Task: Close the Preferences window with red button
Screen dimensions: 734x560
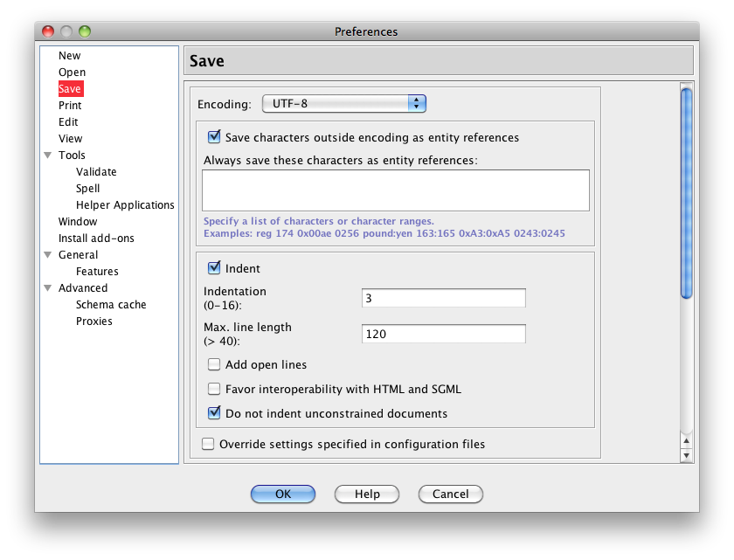Action: click(x=48, y=31)
